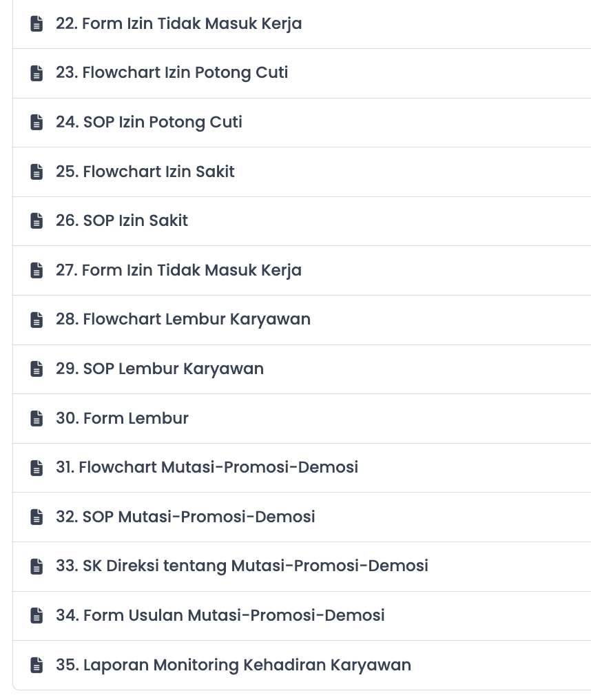View 28. Flowchart Lembur Karyawan
Image resolution: width=591 pixels, height=700 pixels.
pyautogui.click(x=302, y=320)
